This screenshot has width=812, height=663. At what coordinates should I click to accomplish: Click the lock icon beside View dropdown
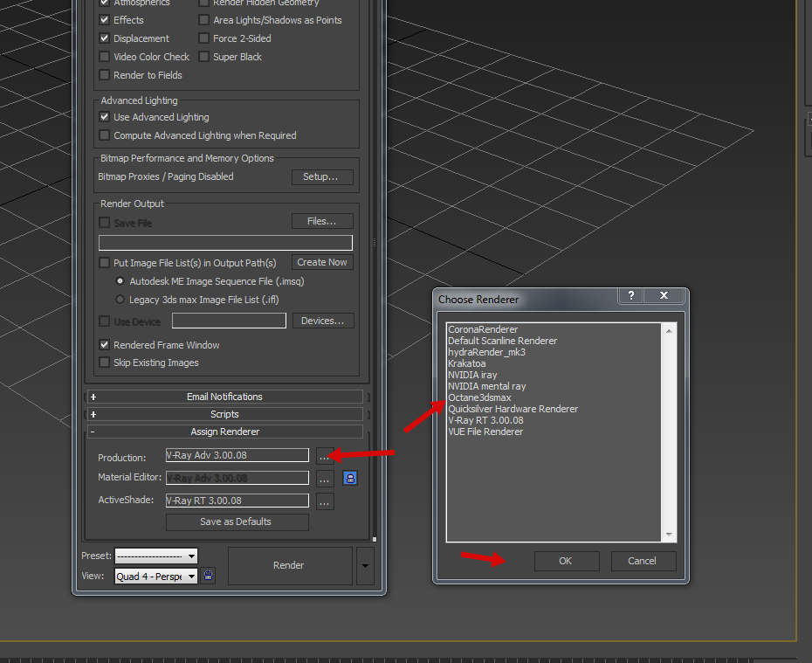coord(208,575)
